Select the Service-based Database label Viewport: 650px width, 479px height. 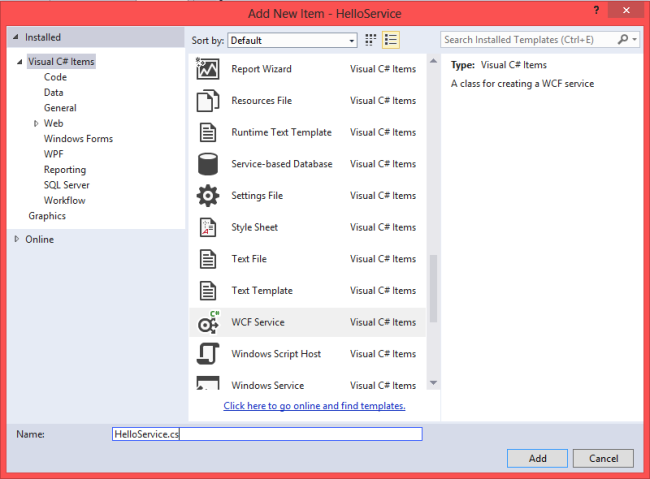(x=281, y=164)
